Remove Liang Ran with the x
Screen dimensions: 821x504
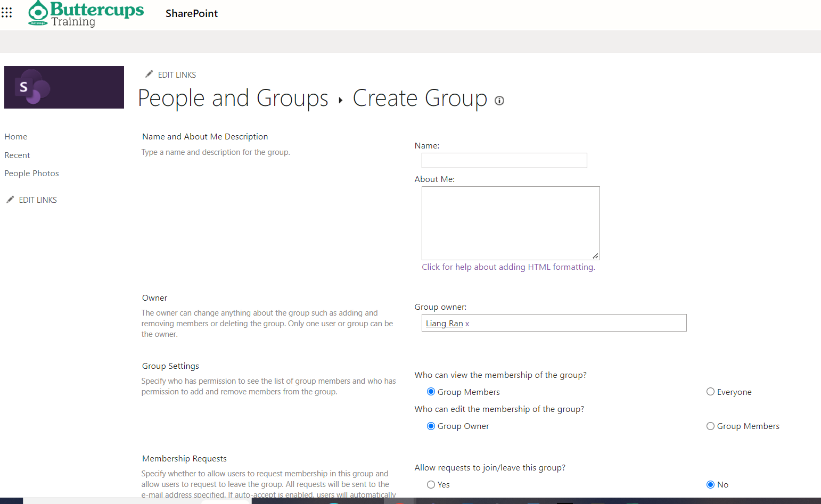pyautogui.click(x=467, y=324)
